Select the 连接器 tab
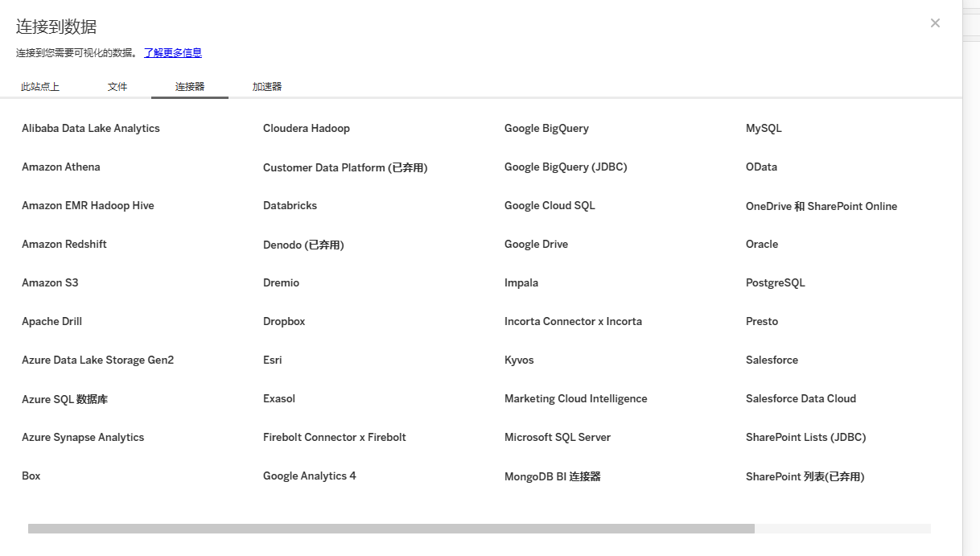The image size is (980, 556). [x=190, y=86]
